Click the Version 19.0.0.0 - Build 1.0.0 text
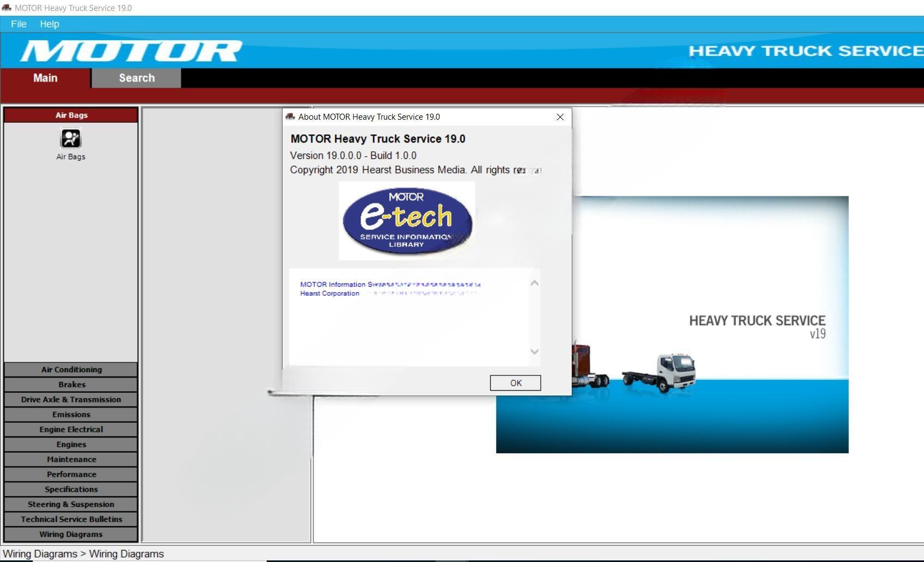The image size is (924, 562). click(353, 156)
